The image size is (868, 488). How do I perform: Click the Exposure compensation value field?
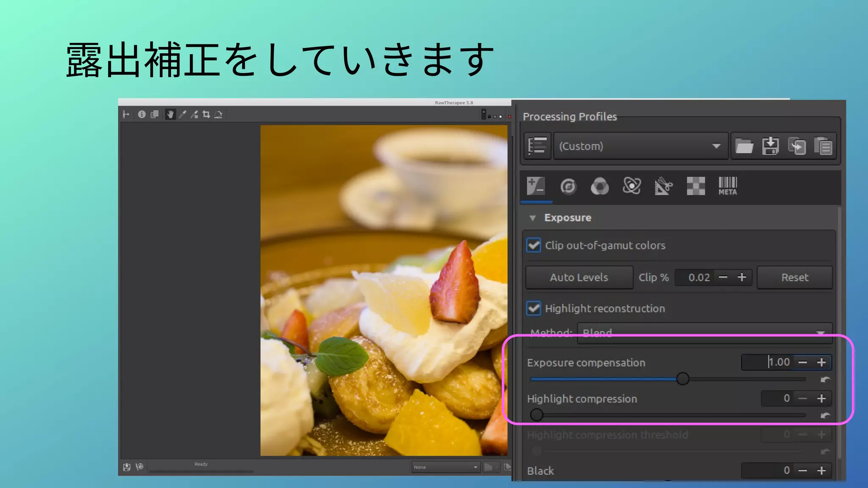point(767,362)
